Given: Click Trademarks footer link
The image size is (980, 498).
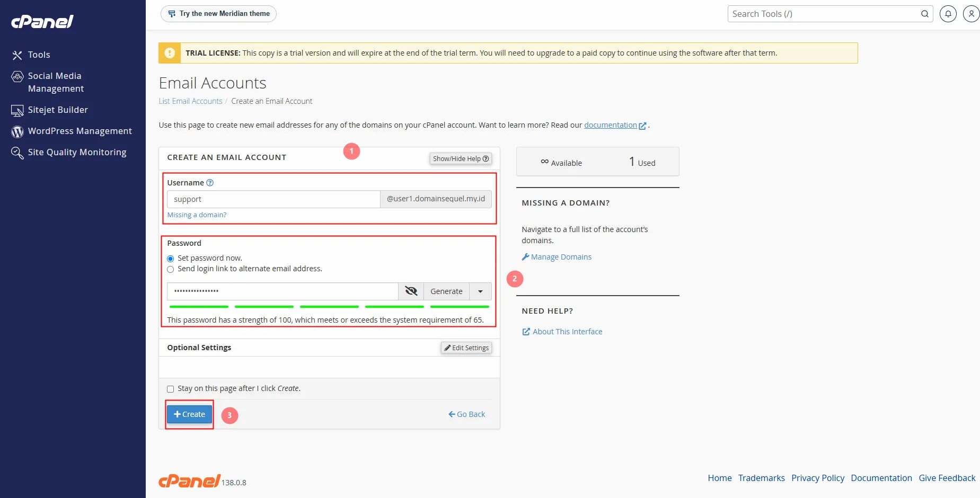Looking at the screenshot, I should [762, 478].
